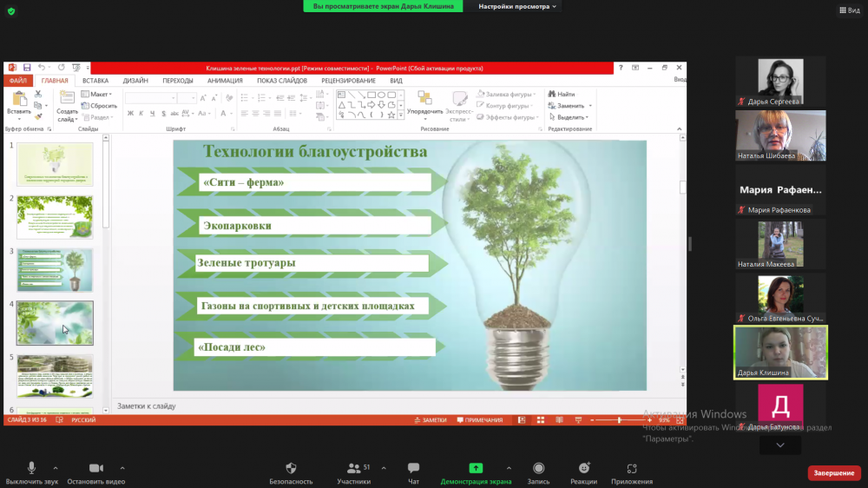This screenshot has width=868, height=488.
Task: Mute the microphone with Выключить звук
Action: [x=31, y=469]
